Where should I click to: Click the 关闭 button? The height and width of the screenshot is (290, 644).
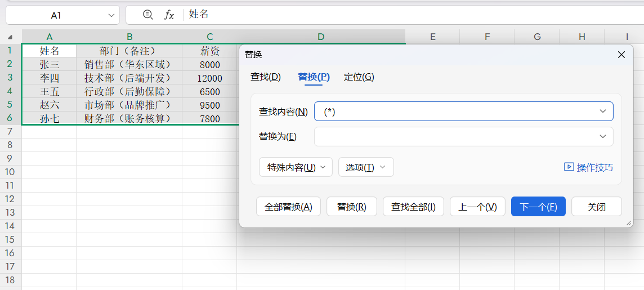coord(596,207)
